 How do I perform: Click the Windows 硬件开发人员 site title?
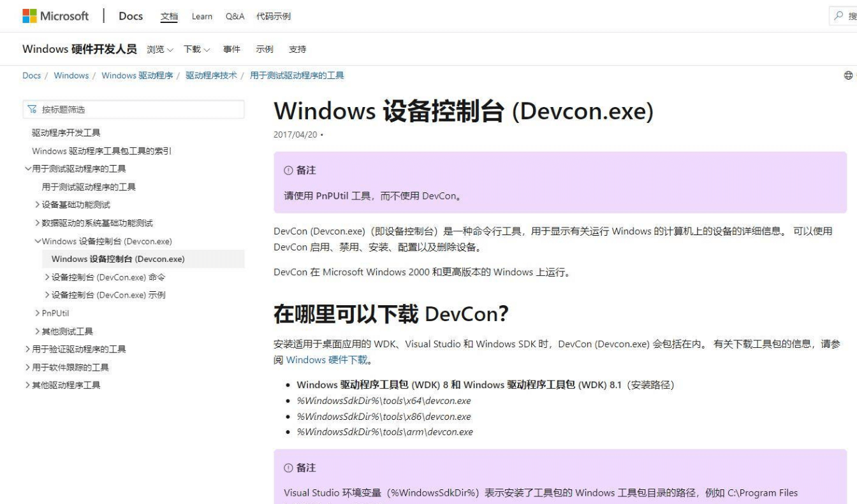80,49
